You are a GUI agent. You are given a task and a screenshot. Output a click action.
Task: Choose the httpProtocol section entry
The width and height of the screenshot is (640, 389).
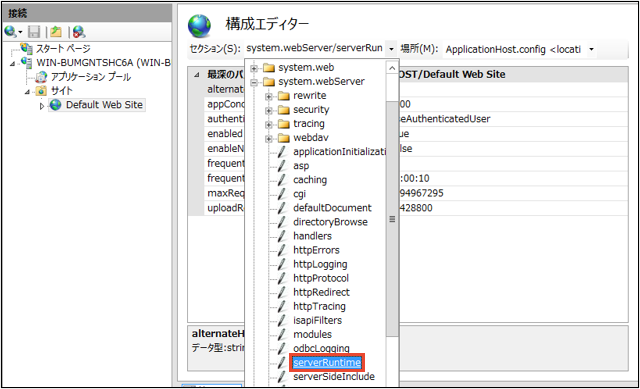click(321, 278)
